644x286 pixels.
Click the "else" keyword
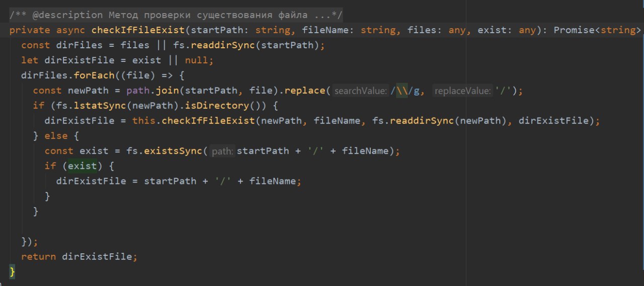pyautogui.click(x=56, y=136)
